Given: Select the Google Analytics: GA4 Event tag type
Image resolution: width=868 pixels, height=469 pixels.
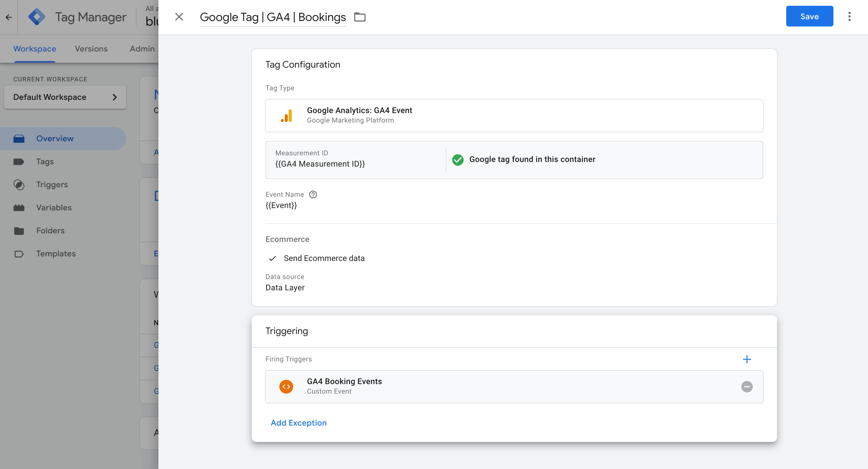Looking at the screenshot, I should point(514,115).
